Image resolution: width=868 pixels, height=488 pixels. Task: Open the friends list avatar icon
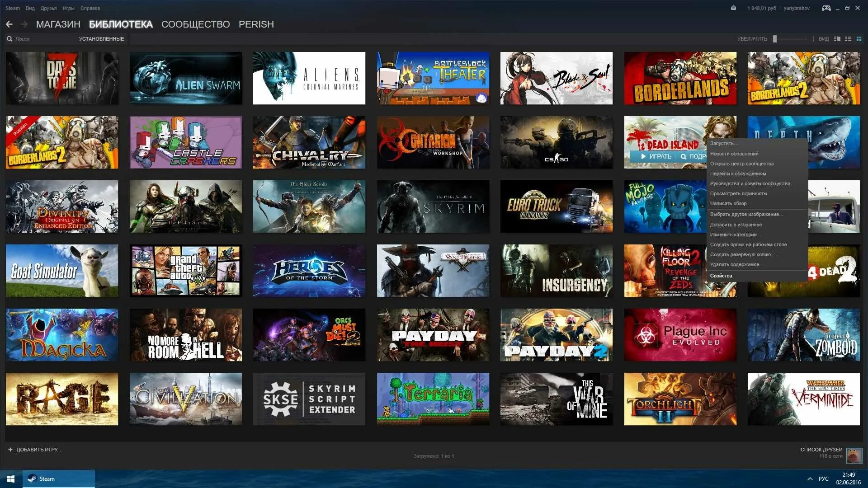854,455
